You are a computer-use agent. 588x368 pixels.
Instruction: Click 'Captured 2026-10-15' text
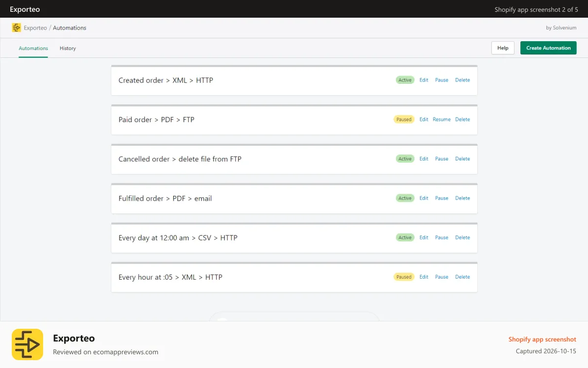coord(546,351)
